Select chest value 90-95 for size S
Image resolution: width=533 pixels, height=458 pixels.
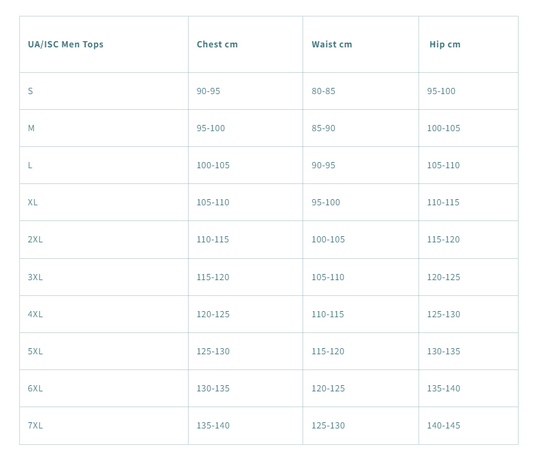[x=208, y=91]
